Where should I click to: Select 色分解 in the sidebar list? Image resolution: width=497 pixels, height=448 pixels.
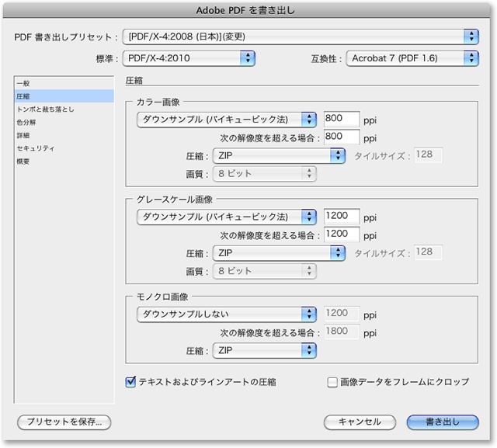tap(28, 122)
